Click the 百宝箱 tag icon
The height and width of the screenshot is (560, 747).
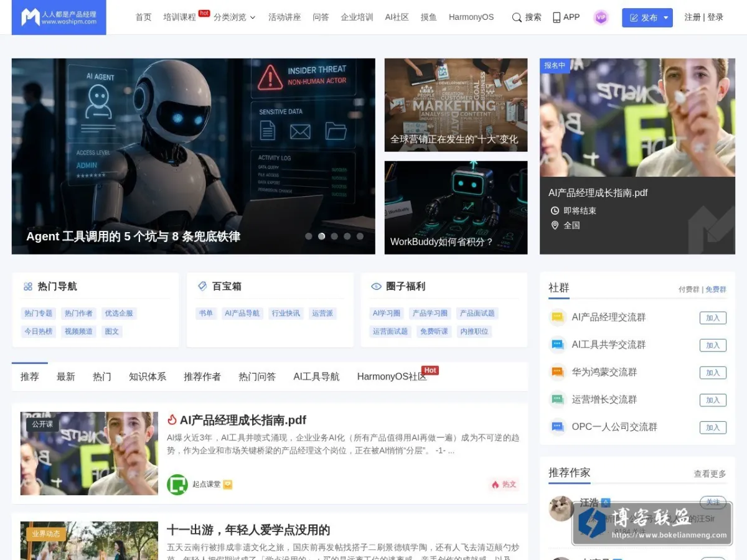202,286
